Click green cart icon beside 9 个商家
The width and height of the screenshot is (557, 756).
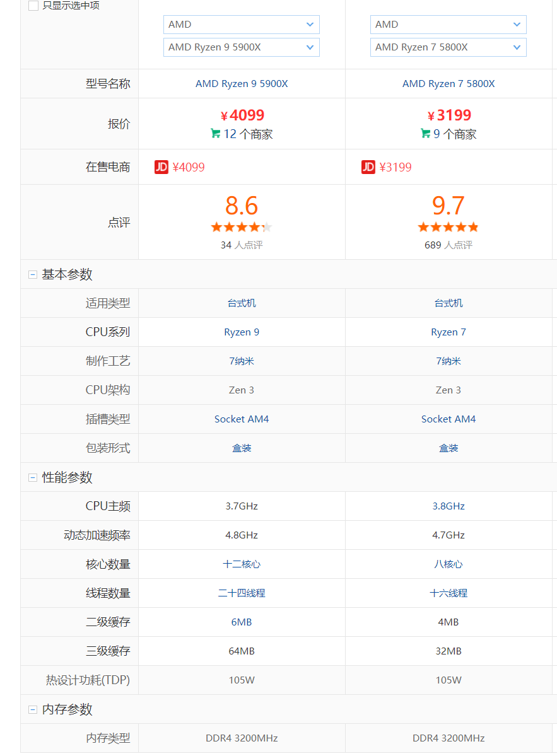point(425,134)
